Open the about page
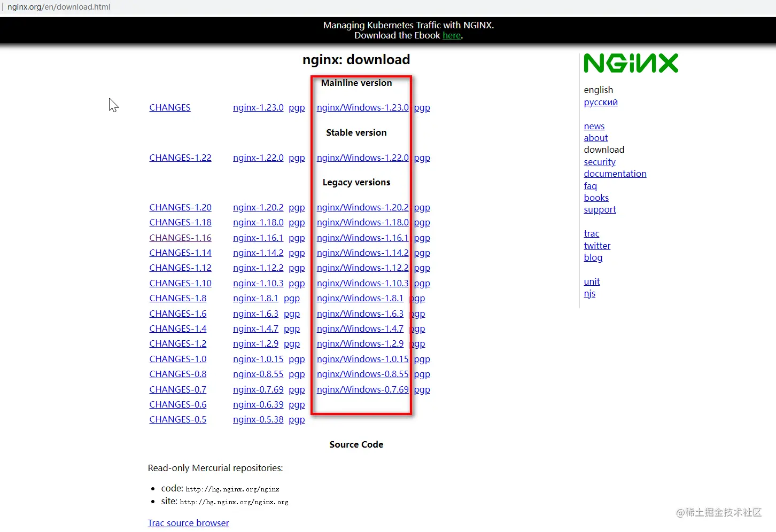This screenshot has width=776, height=532. pyautogui.click(x=596, y=138)
